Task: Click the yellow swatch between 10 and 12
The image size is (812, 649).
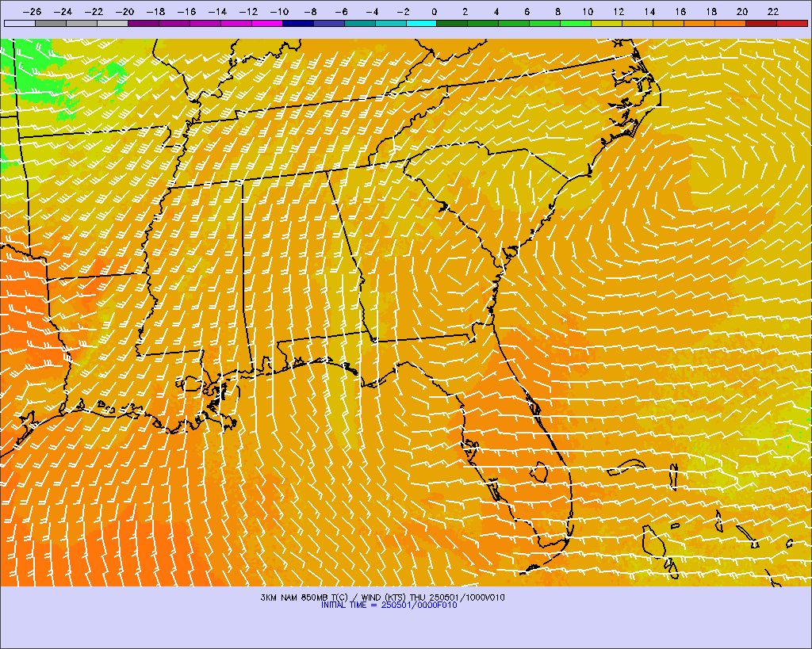Action: (x=607, y=23)
